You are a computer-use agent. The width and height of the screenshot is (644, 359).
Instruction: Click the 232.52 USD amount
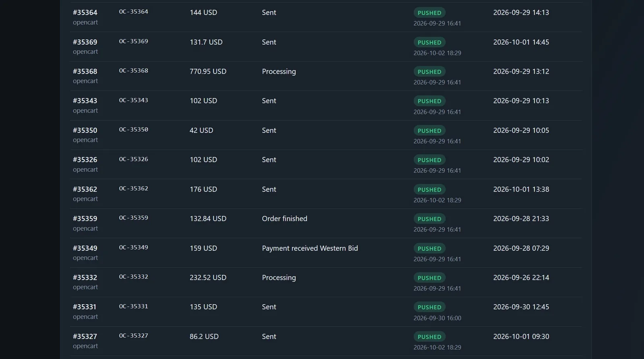coord(208,277)
